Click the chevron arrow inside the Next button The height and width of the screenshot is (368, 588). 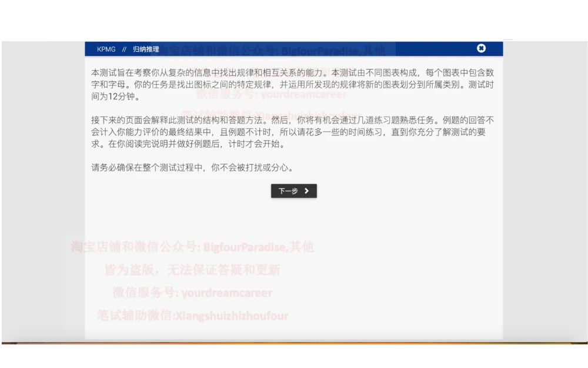click(307, 191)
